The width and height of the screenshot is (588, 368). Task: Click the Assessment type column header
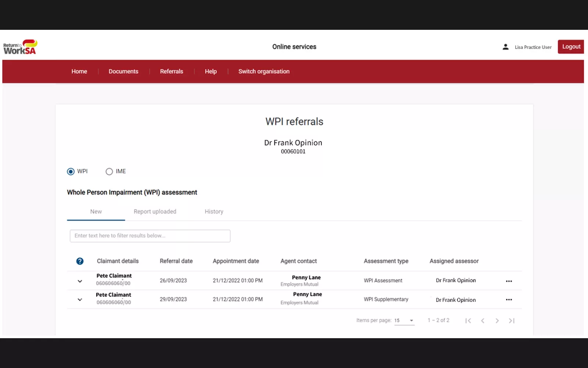(386, 261)
